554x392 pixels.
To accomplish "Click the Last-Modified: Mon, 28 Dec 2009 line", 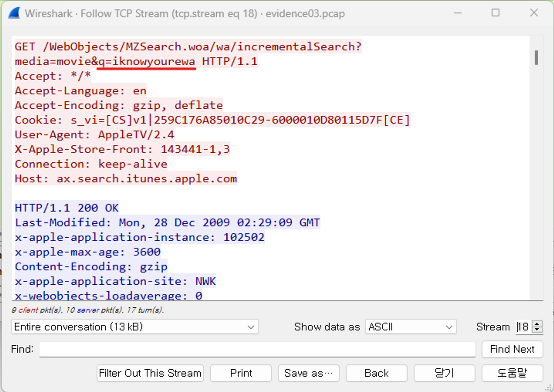I will coord(167,222).
